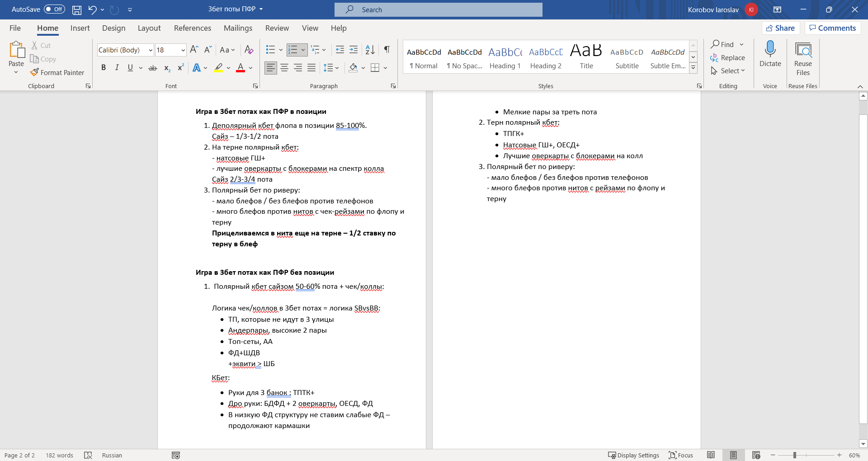Click the 182 words counter

point(59,455)
